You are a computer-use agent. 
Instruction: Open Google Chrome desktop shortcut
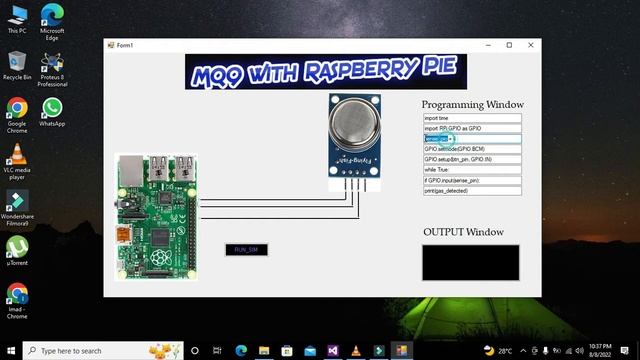pyautogui.click(x=17, y=115)
